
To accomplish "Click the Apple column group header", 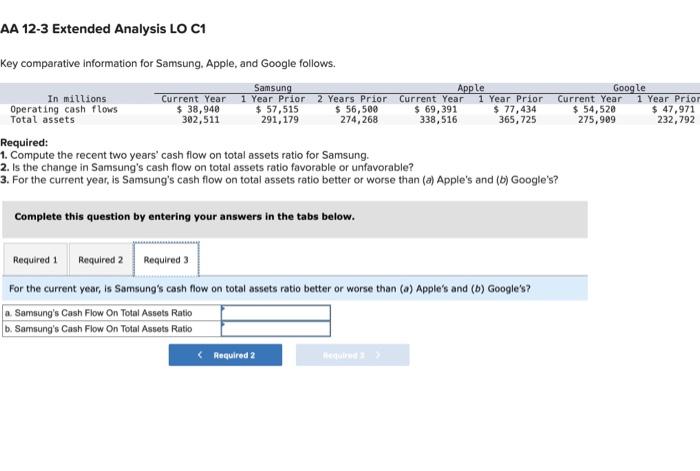I will pos(471,88).
